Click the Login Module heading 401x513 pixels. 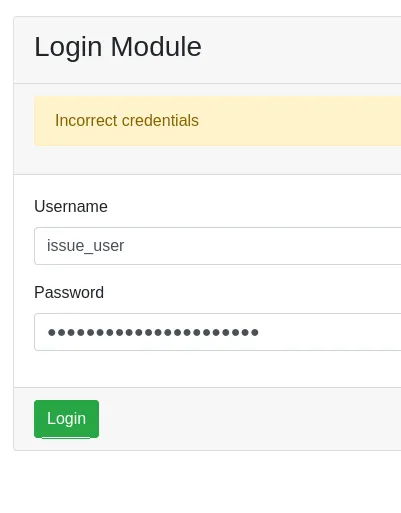[x=118, y=47]
